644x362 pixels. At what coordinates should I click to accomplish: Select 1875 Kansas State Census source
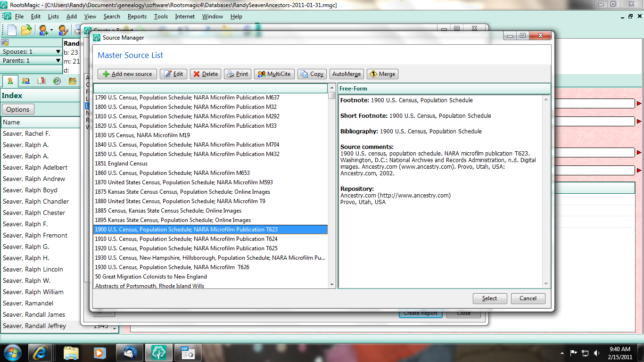(210, 192)
